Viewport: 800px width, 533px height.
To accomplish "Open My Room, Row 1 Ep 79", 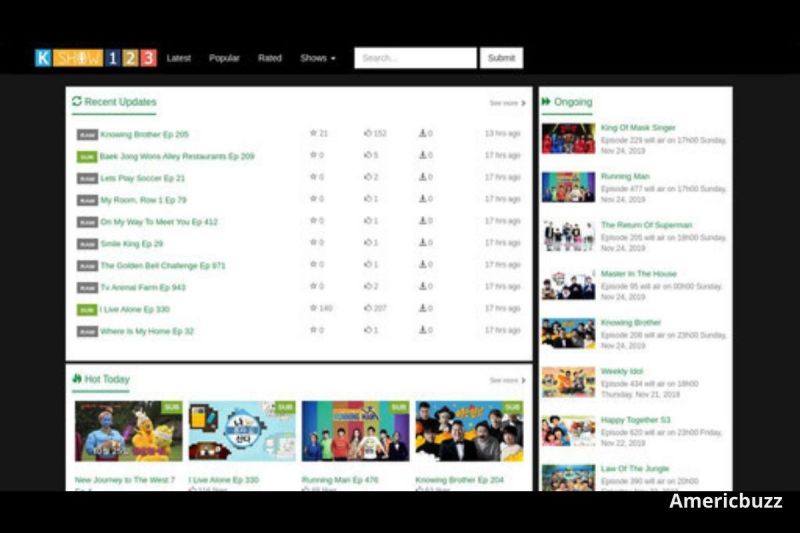I will [x=143, y=200].
